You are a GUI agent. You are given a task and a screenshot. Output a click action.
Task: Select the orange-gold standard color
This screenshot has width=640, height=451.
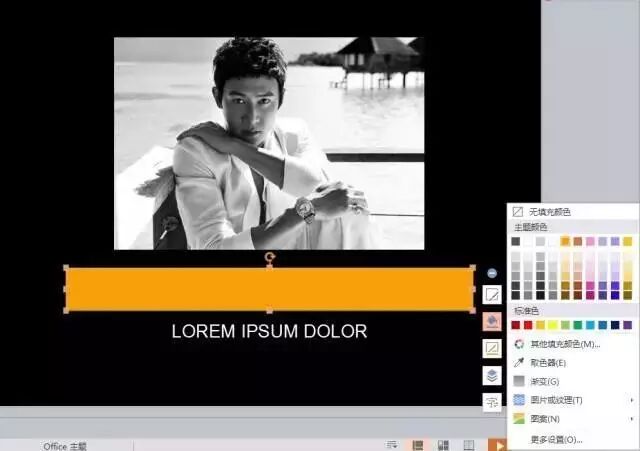tap(540, 325)
